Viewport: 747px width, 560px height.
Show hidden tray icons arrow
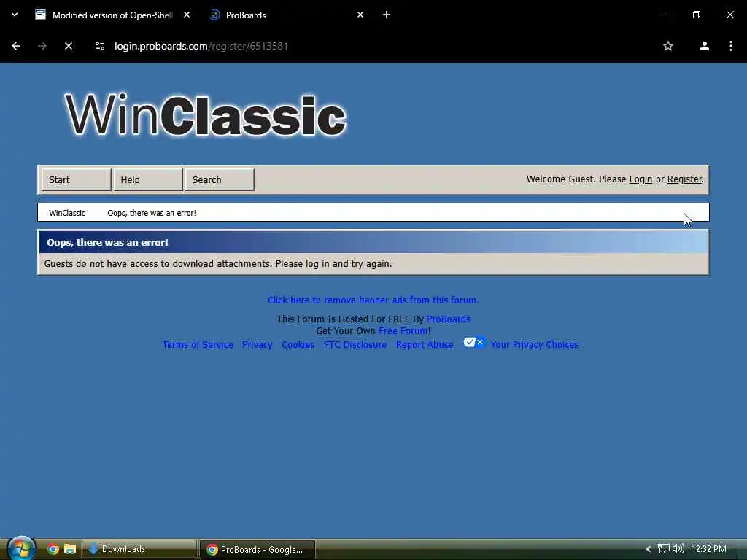point(648,549)
